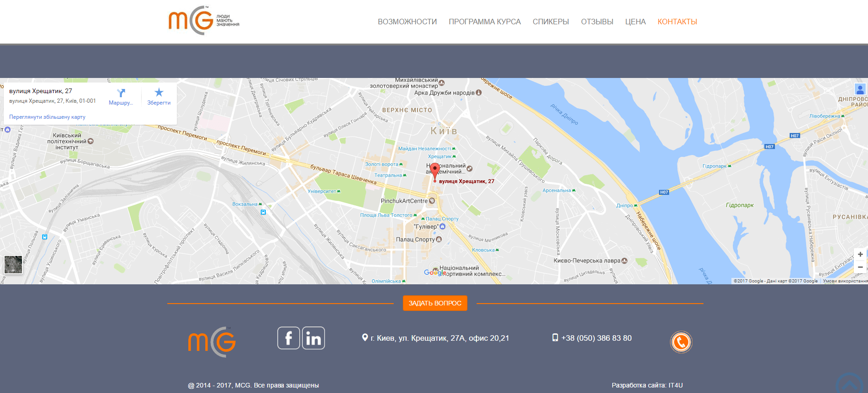Click the MCG logo in header

[x=203, y=21]
